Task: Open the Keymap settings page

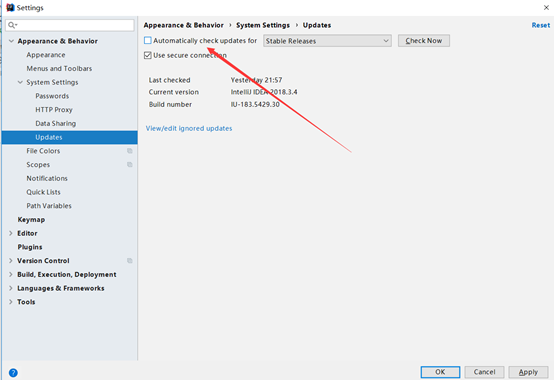Action: 31,220
